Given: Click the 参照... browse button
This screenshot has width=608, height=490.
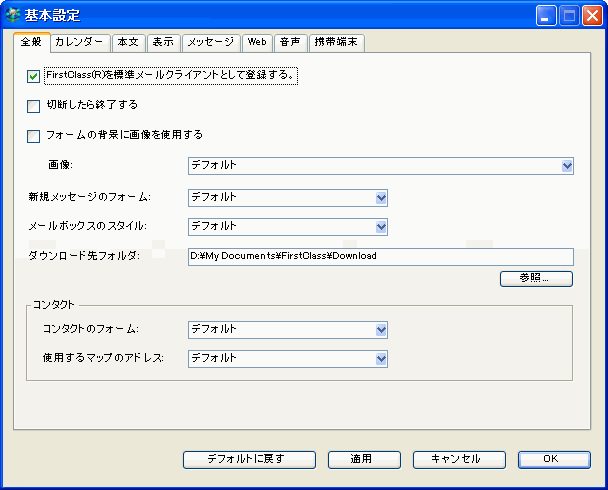Looking at the screenshot, I should pyautogui.click(x=536, y=279).
